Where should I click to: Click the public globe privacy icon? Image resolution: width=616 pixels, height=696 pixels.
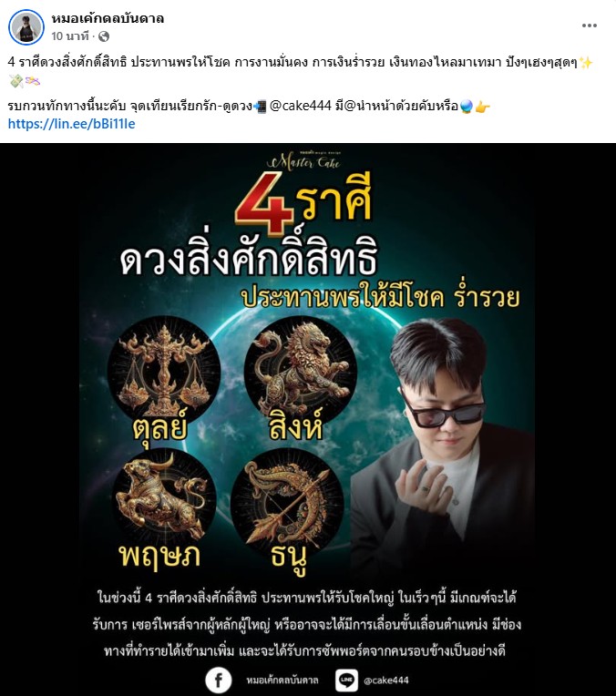point(104,36)
